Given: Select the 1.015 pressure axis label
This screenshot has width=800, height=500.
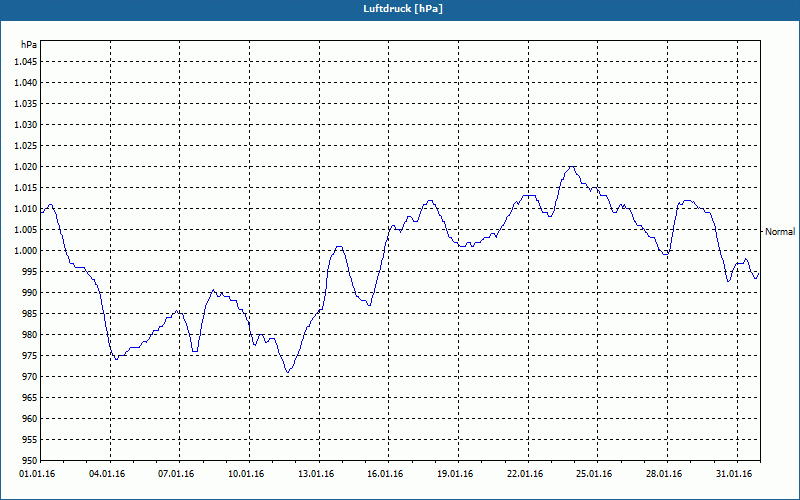Looking at the screenshot, I should [26, 188].
